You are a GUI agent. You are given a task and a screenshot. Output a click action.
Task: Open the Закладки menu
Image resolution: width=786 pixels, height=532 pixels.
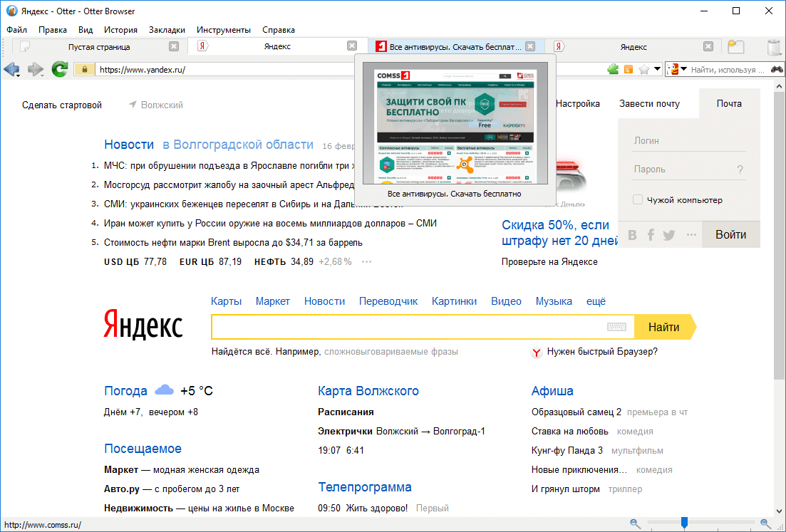coord(167,30)
